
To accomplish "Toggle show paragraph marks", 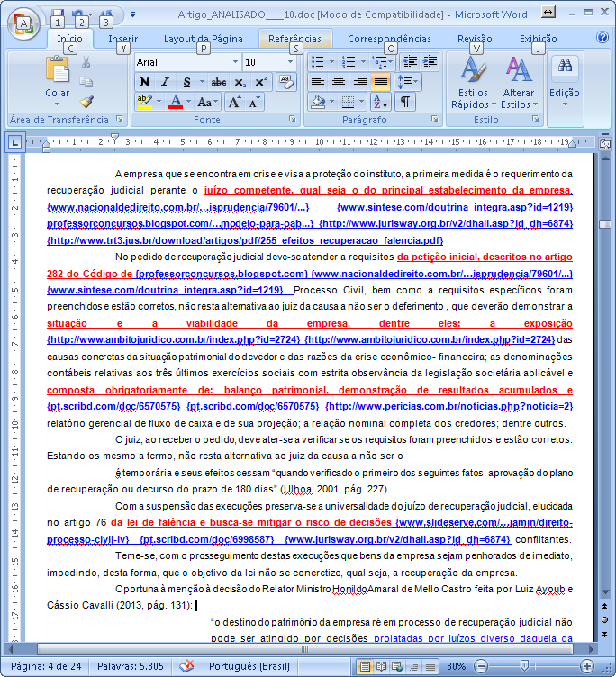I will tap(405, 102).
